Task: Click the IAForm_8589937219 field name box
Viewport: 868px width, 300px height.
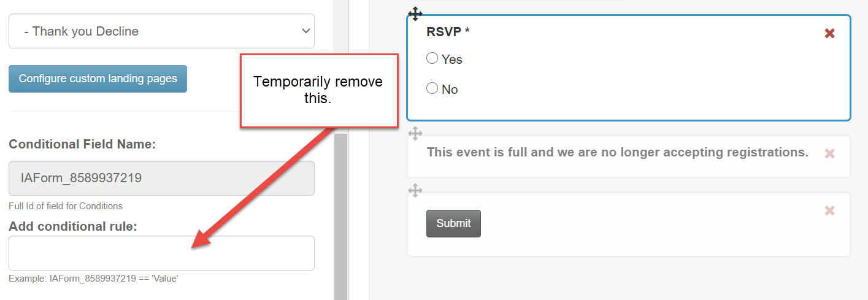Action: click(161, 179)
